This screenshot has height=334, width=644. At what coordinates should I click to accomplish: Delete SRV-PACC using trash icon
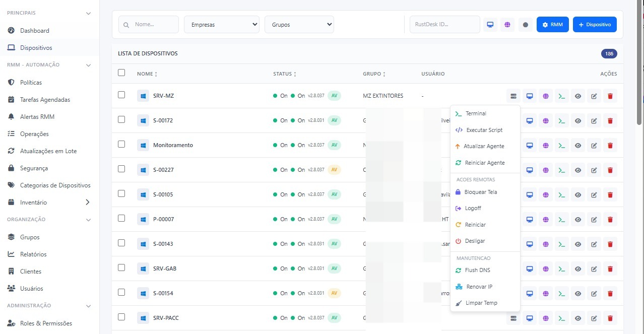pos(610,318)
